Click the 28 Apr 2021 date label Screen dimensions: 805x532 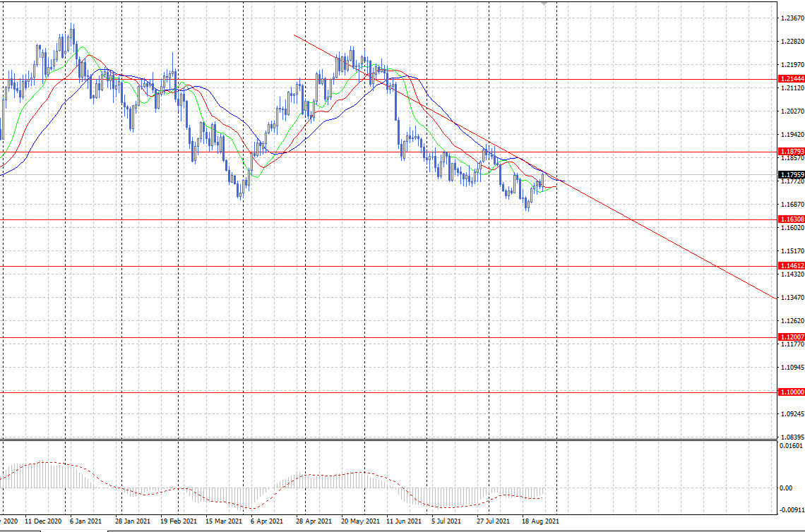314,521
